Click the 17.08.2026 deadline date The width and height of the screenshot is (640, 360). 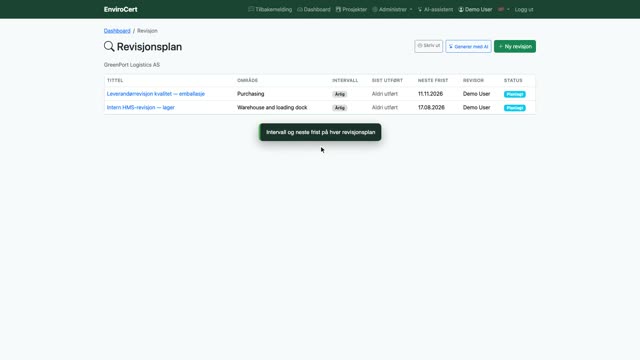(431, 107)
